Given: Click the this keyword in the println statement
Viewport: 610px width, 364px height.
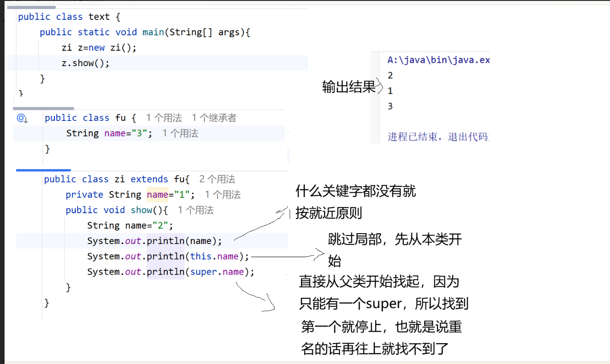Looking at the screenshot, I should point(200,256).
